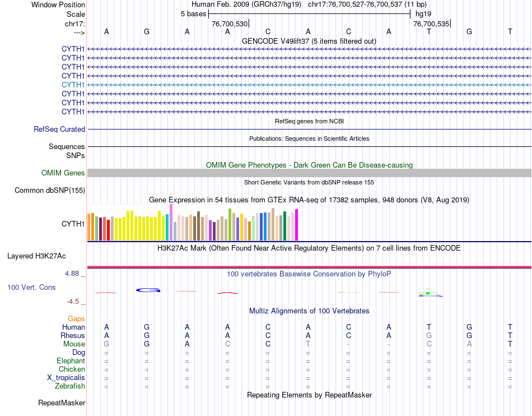532x416 pixels.
Task: Click the OMIM Gene Phenotypes track title
Action: [309, 165]
